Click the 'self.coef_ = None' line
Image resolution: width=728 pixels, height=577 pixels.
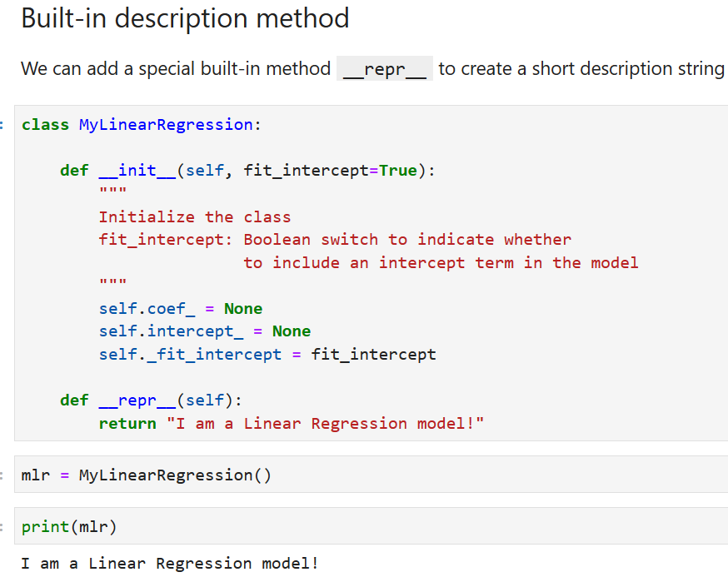[x=181, y=309]
